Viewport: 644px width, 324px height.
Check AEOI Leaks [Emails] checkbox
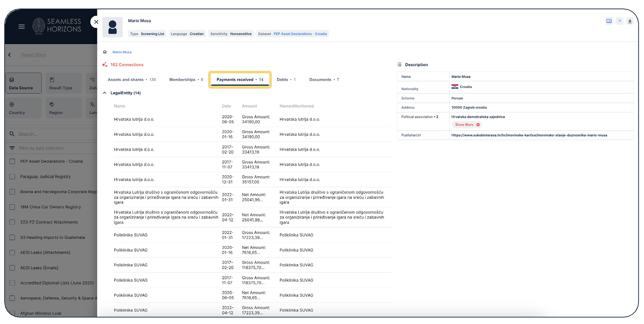point(12,268)
